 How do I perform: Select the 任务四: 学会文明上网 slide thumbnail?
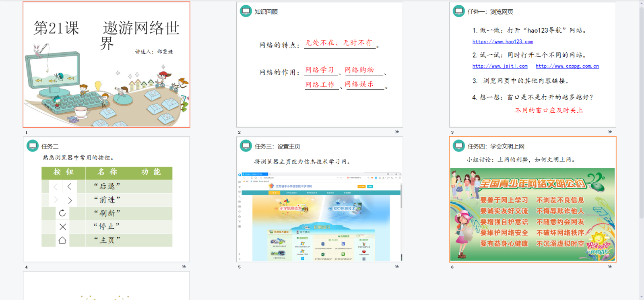533,199
